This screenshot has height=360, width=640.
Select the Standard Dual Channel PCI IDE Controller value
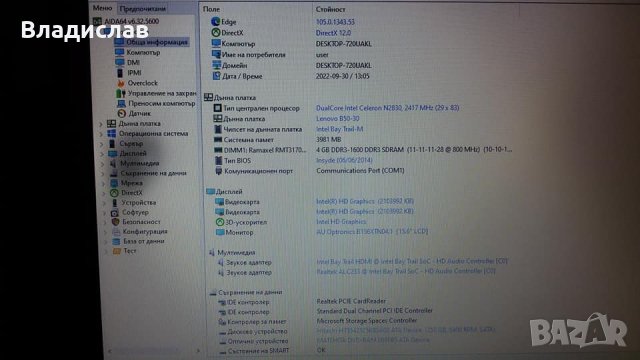point(375,311)
